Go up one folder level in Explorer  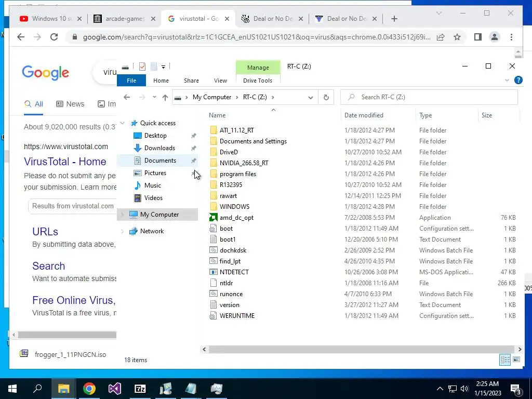[x=165, y=97]
